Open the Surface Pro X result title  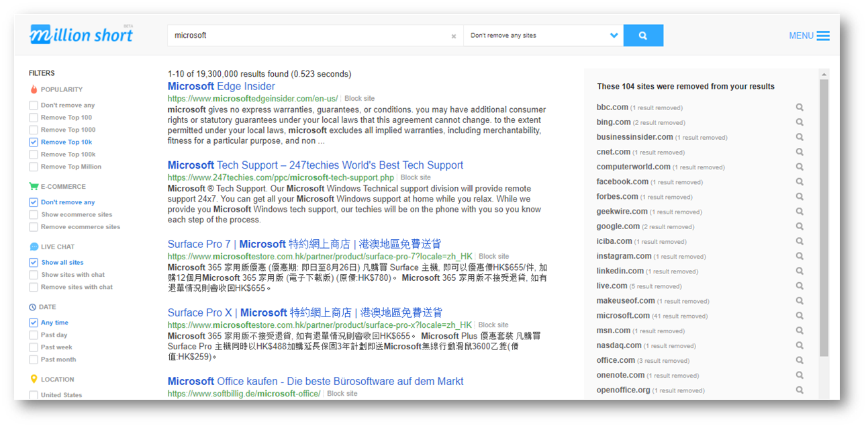tap(305, 312)
